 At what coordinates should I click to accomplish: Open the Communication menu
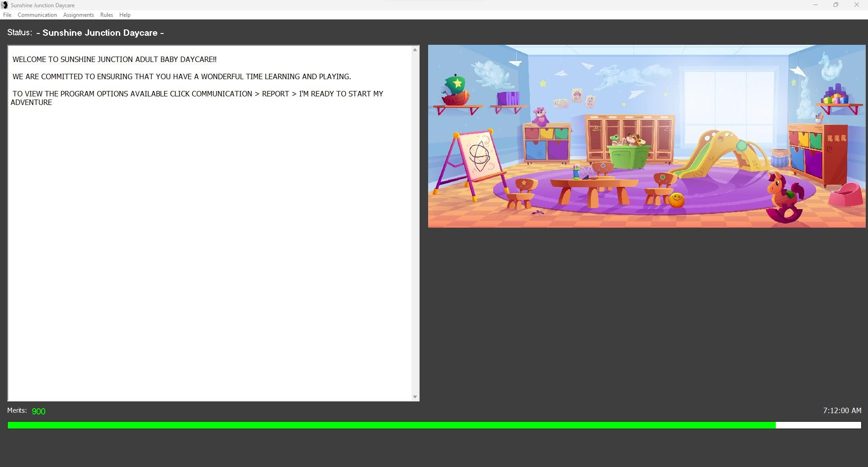pos(37,15)
